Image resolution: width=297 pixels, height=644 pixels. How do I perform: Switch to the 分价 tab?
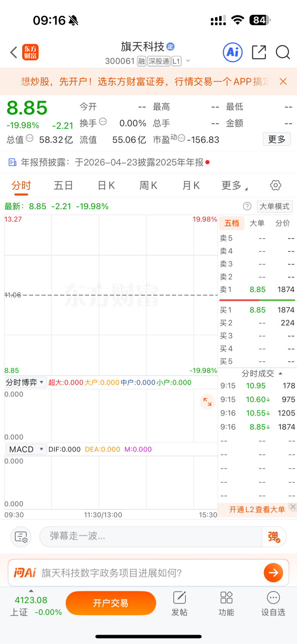[x=283, y=223]
